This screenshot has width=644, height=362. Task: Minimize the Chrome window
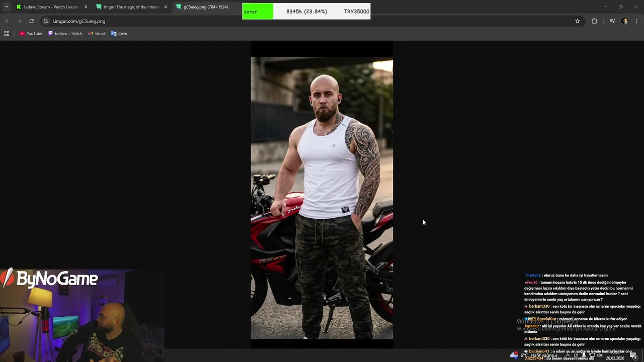point(606,7)
